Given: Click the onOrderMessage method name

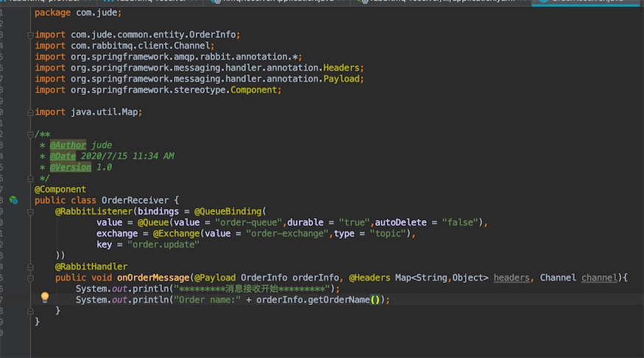Looking at the screenshot, I should click(x=153, y=278).
